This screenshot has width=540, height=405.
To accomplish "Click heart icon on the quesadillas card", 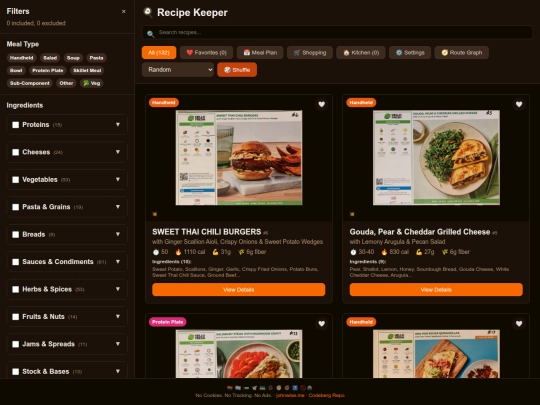I will (x=519, y=323).
